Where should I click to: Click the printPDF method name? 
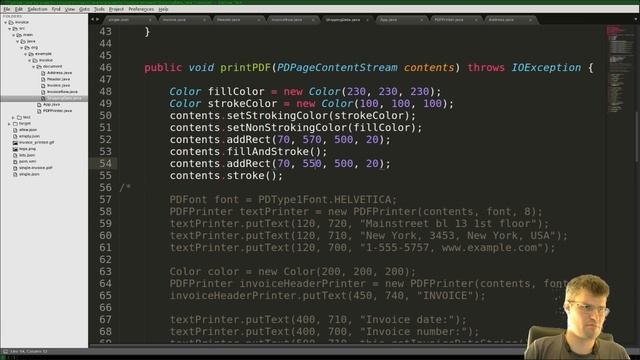point(245,68)
